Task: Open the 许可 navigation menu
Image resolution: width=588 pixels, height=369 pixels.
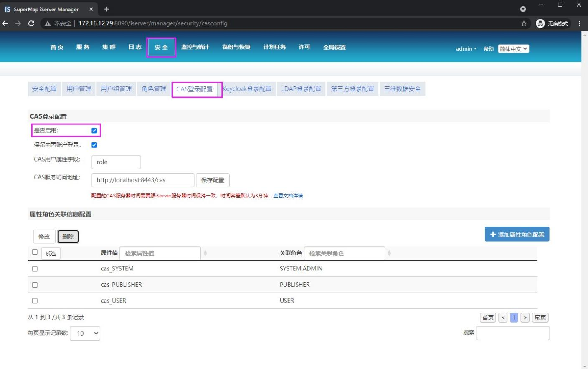Action: (304, 47)
